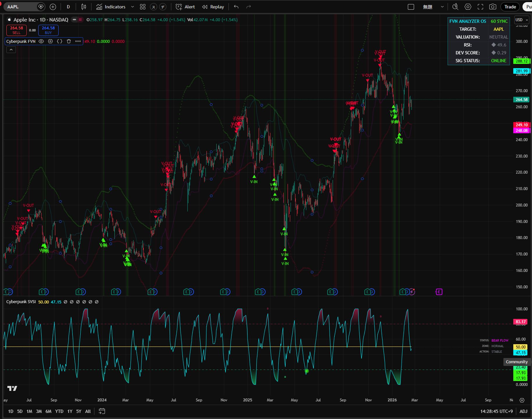Click the circled ス toolbar icon
532x419 pixels.
tap(154, 7)
